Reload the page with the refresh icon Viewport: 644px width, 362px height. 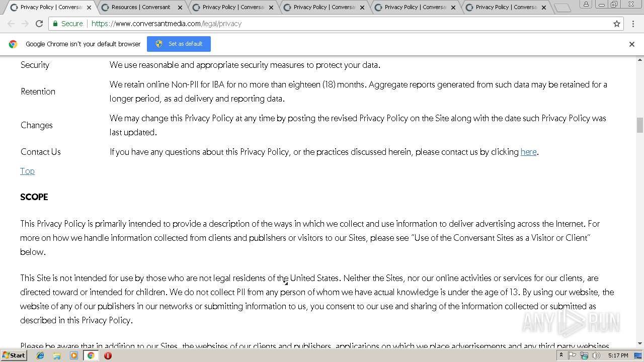39,24
